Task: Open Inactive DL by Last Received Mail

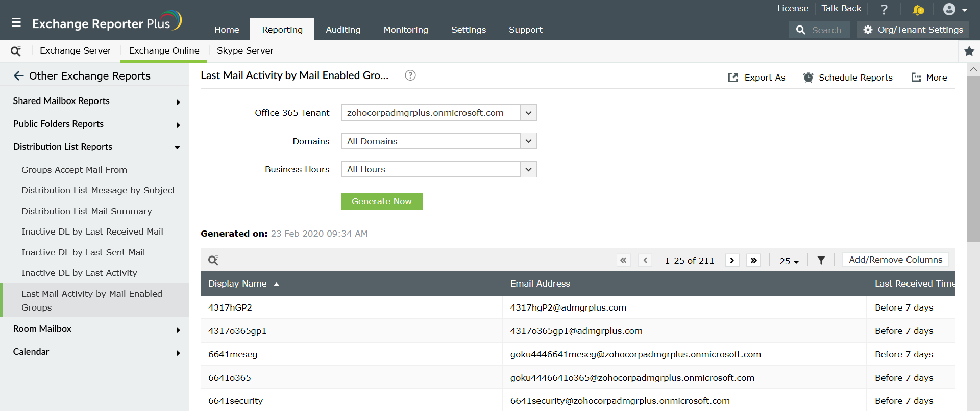Action: pyautogui.click(x=92, y=232)
